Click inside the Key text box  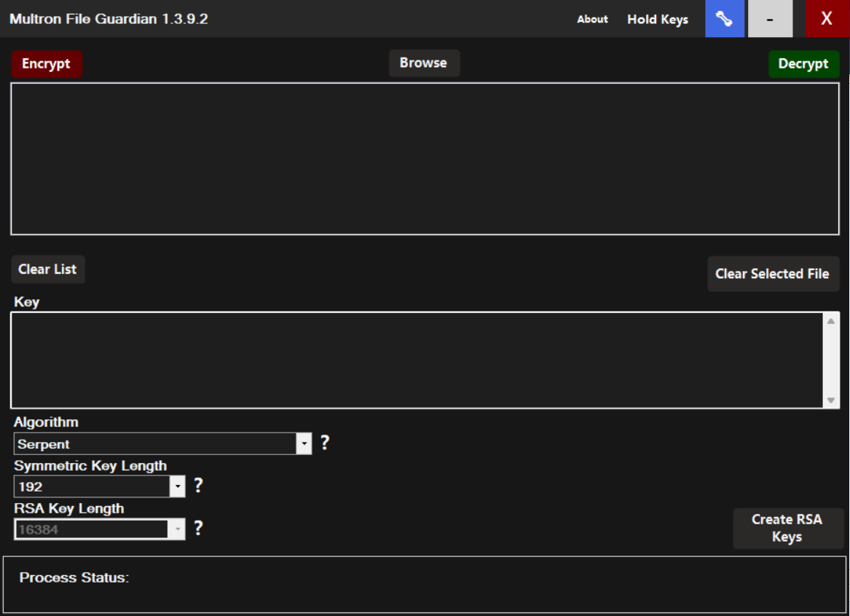417,360
